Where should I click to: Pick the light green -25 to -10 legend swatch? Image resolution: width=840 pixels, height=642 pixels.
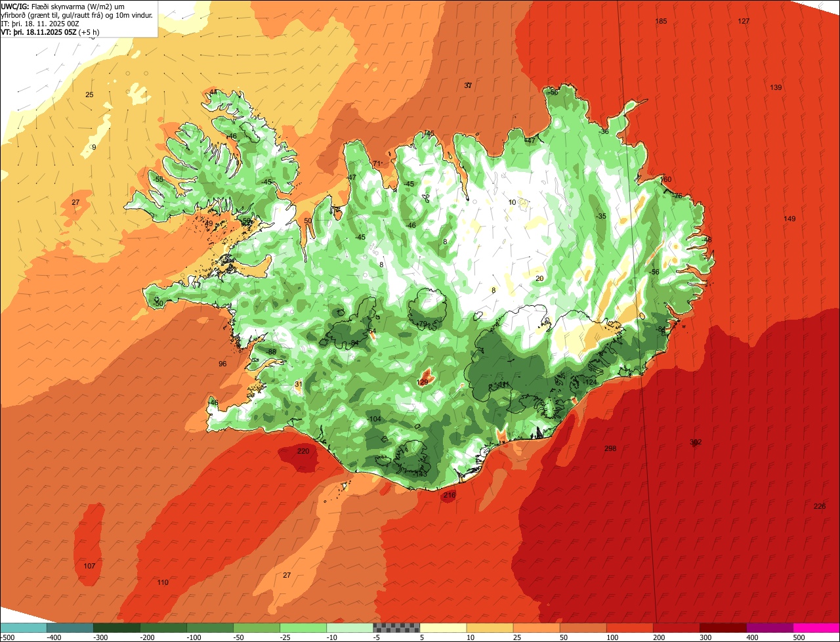point(303,628)
